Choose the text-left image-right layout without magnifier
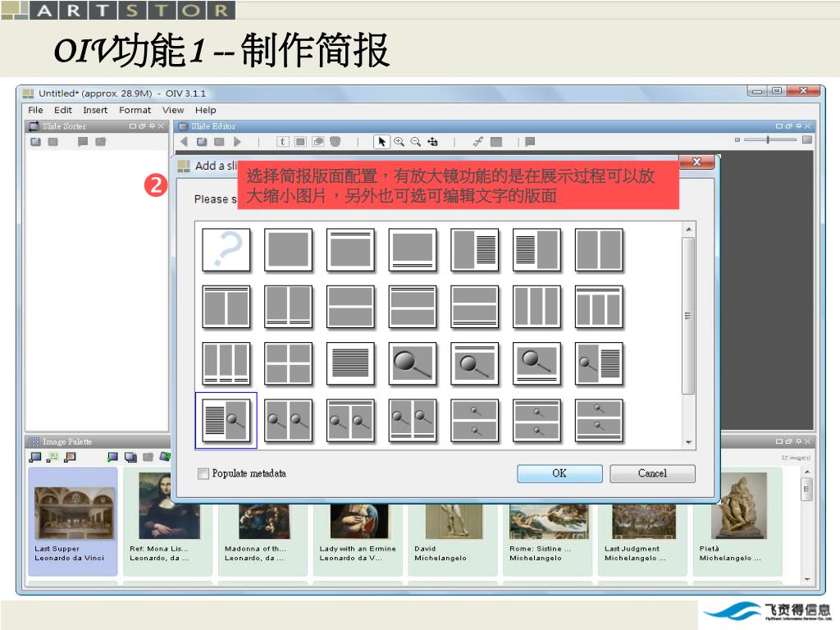Viewport: 840px width, 630px height. coord(536,249)
